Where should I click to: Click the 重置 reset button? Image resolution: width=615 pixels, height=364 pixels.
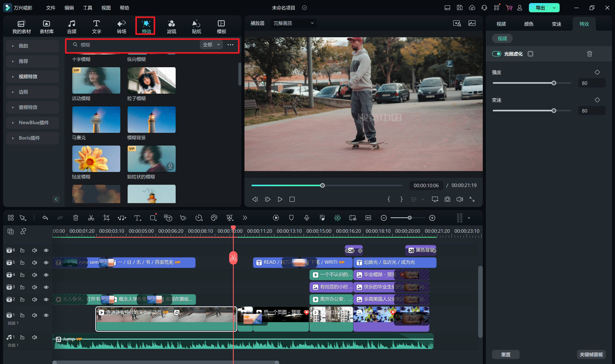(x=506, y=354)
